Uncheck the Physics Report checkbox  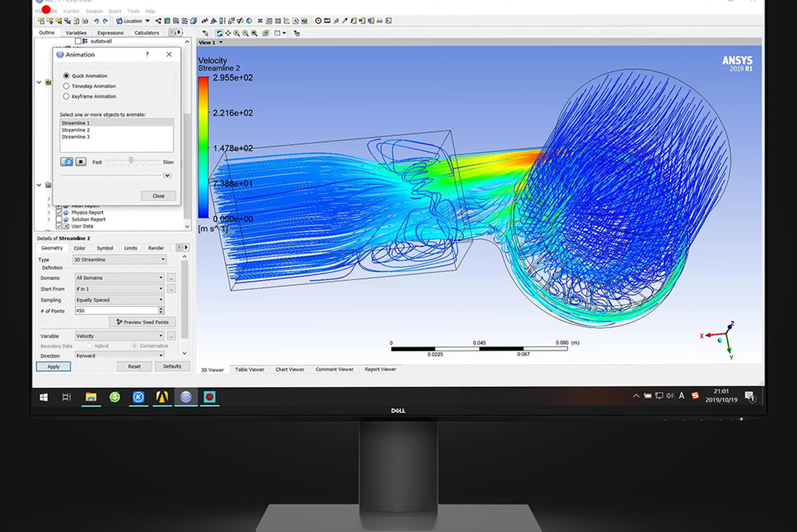[x=59, y=212]
